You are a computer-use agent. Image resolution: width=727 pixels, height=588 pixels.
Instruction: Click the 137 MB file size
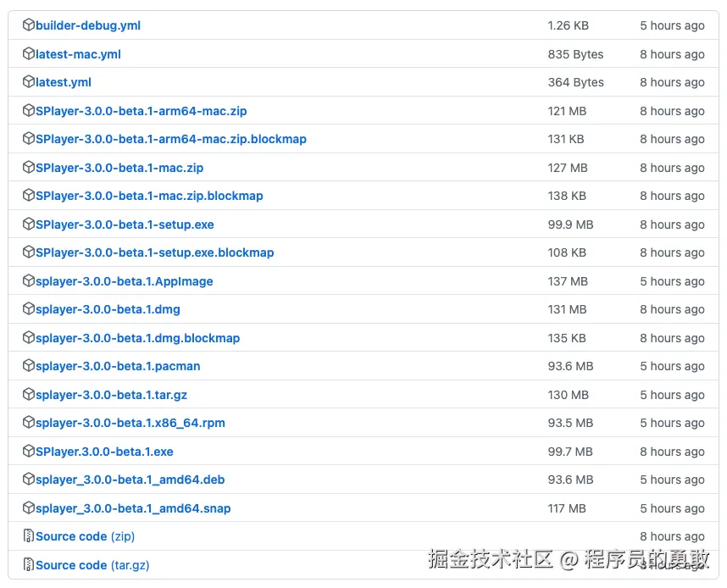click(568, 281)
